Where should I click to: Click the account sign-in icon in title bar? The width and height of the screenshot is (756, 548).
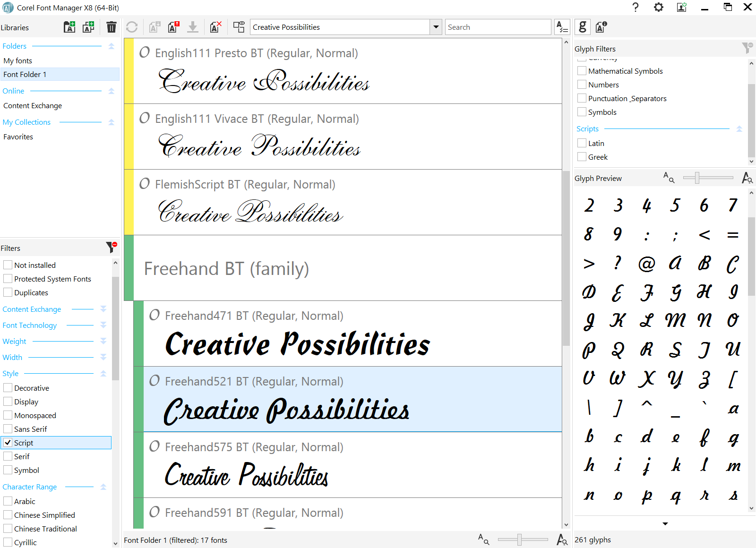coord(682,7)
